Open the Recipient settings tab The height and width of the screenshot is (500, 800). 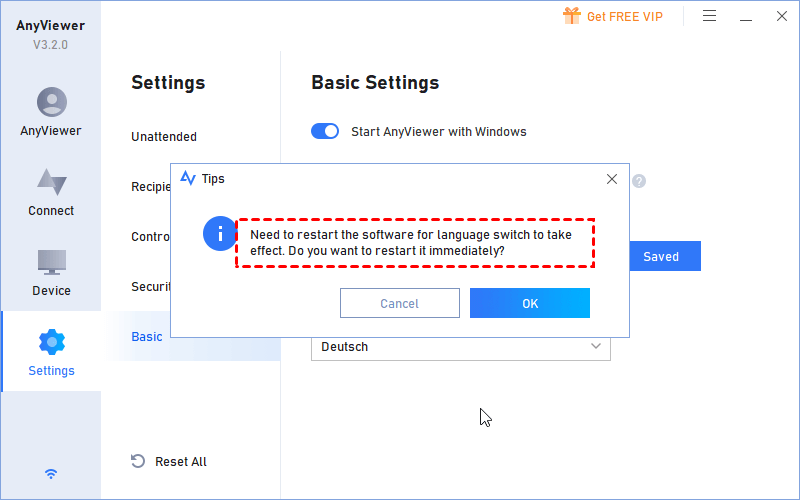[x=151, y=187]
